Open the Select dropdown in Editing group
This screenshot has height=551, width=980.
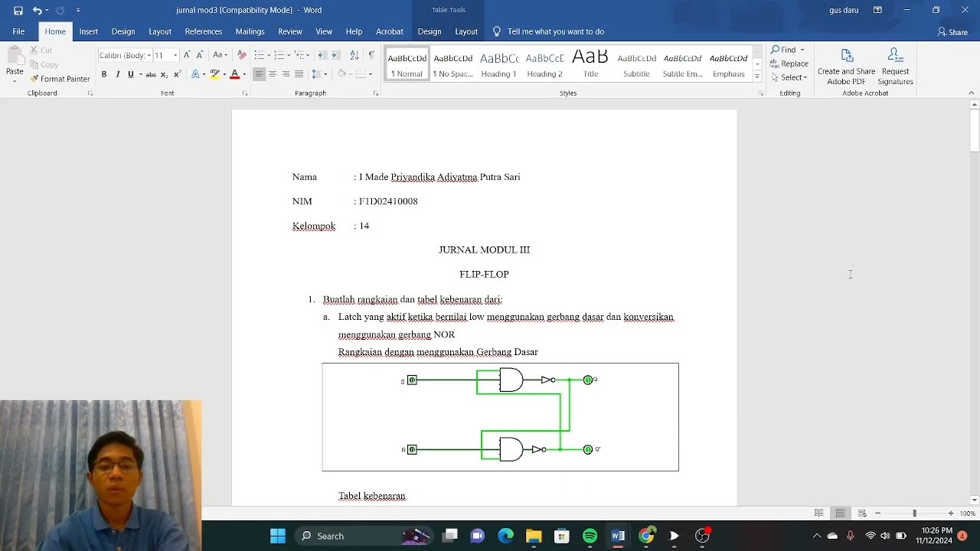click(789, 77)
